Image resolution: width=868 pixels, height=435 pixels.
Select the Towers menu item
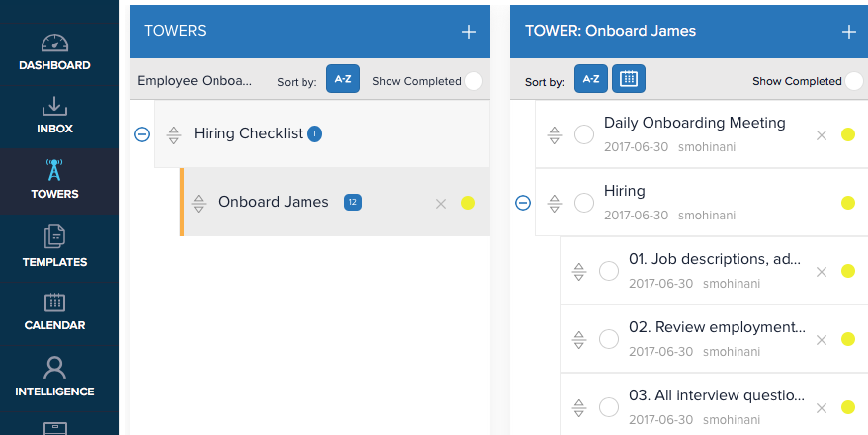click(55, 181)
